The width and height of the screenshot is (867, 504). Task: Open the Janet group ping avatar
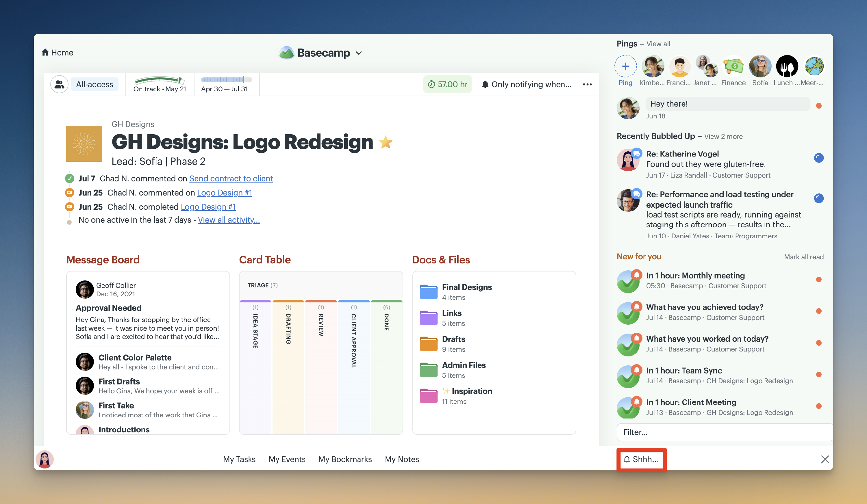tap(706, 66)
